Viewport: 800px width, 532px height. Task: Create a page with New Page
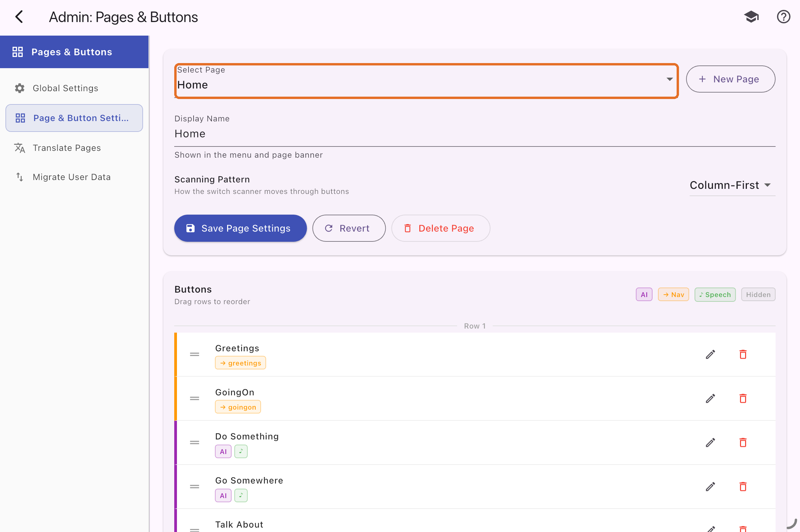[x=731, y=79]
